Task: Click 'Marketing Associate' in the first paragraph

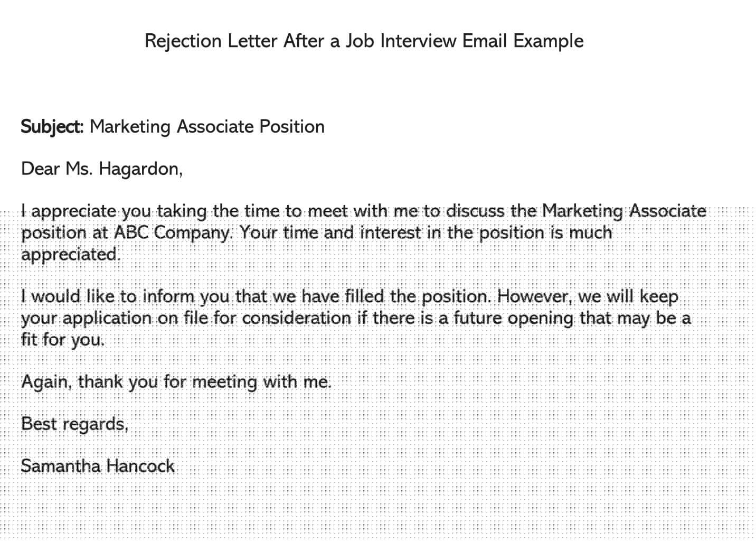Action: [x=624, y=211]
